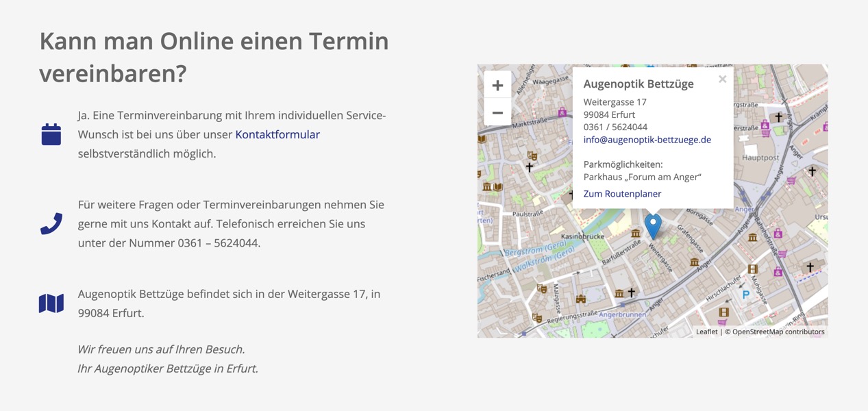
Task: Click the popup title Augenoptik Bettzüge
Action: tap(638, 84)
